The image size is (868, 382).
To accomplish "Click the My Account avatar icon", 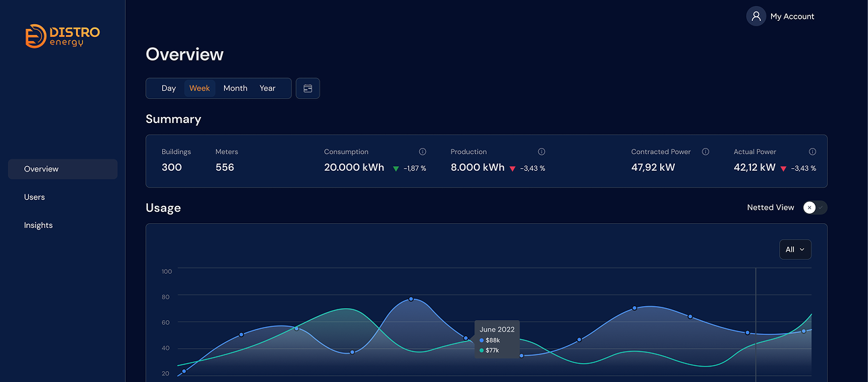I will (756, 16).
